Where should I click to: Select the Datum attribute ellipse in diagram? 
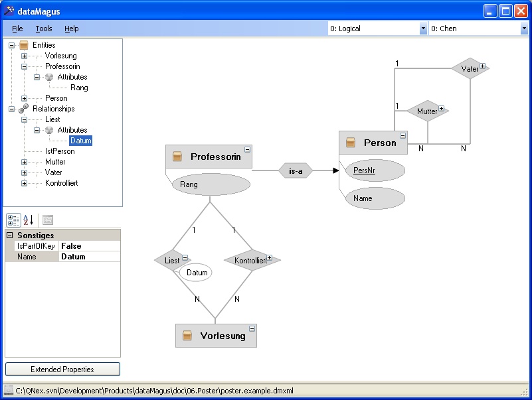tap(196, 273)
